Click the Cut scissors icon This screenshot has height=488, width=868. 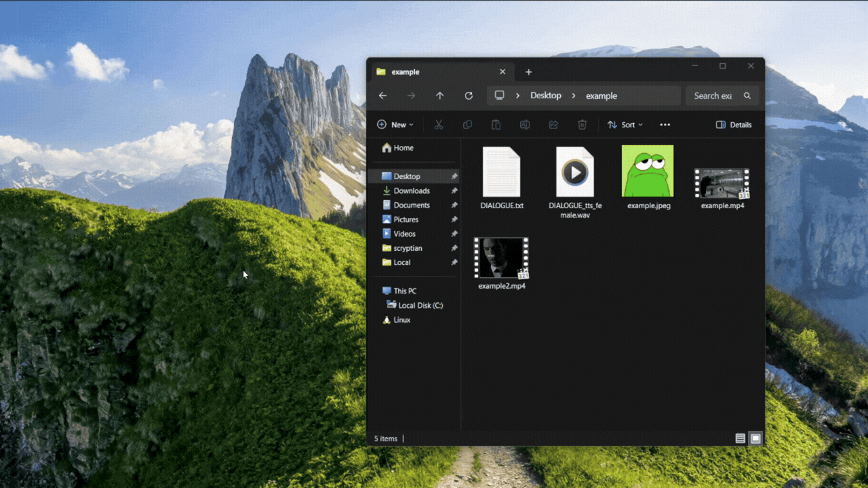(439, 125)
